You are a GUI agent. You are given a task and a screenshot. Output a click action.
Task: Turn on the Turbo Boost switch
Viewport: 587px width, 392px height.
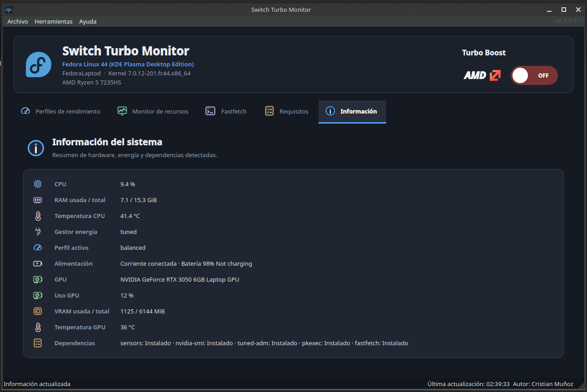coord(534,75)
